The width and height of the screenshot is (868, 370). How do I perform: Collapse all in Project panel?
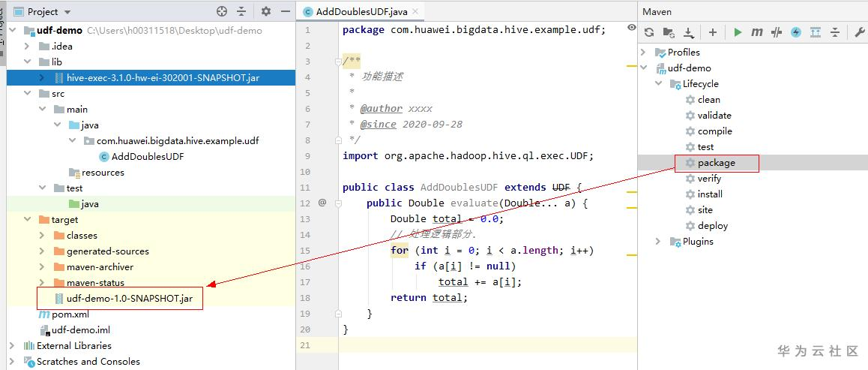coord(241,11)
